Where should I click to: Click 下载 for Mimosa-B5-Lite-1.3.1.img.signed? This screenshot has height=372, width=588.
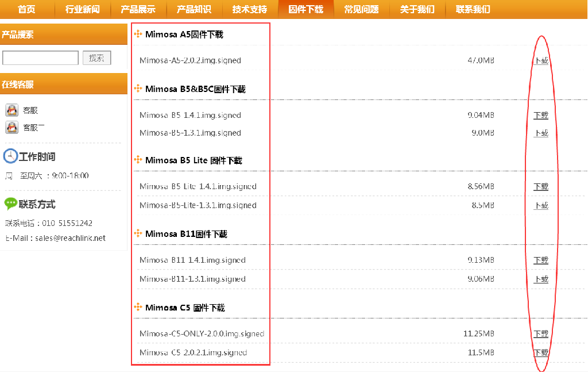(x=541, y=205)
